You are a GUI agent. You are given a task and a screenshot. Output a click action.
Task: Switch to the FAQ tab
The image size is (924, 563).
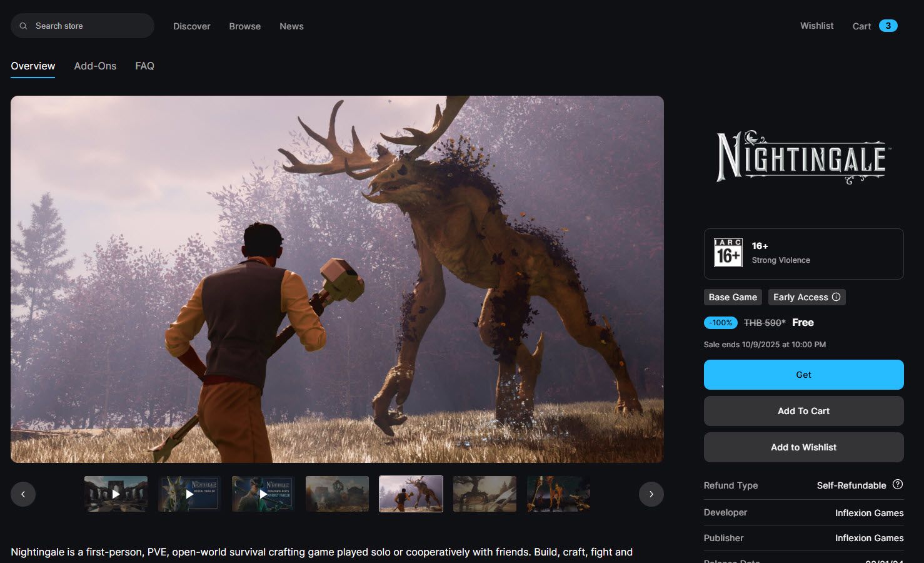click(145, 66)
